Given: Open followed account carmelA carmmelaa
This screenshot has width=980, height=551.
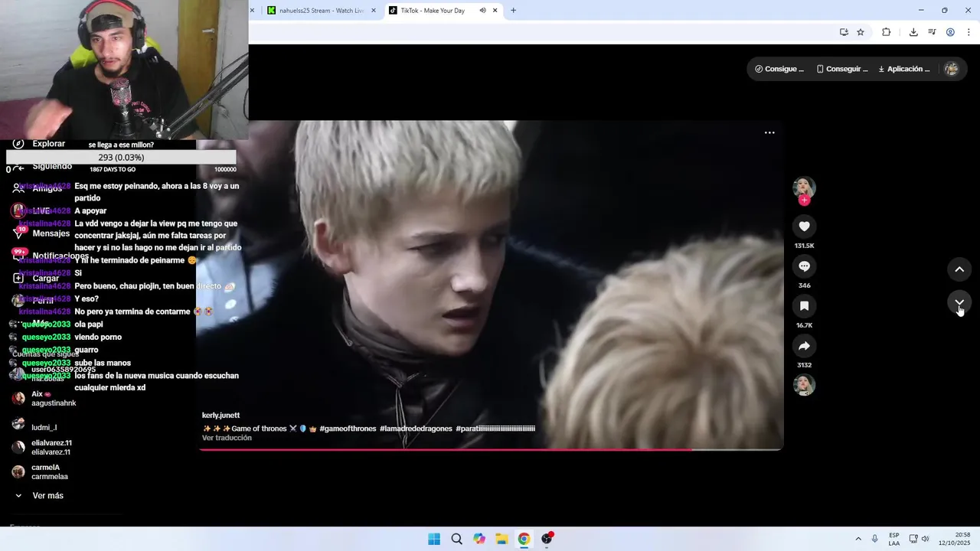Looking at the screenshot, I should [x=41, y=472].
